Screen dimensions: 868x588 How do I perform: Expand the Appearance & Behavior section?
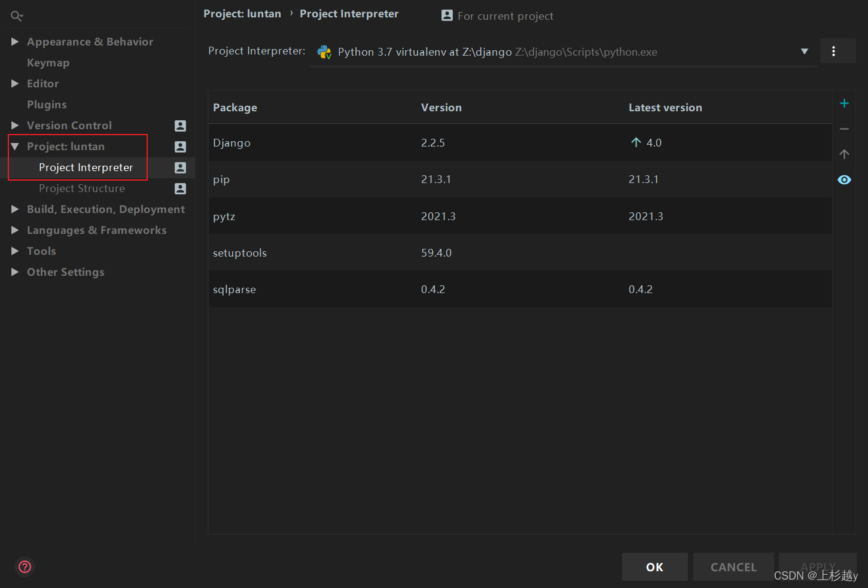[x=16, y=41]
